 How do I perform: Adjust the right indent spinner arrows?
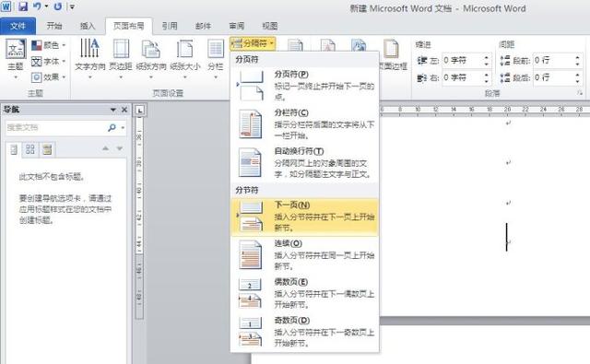click(486, 77)
